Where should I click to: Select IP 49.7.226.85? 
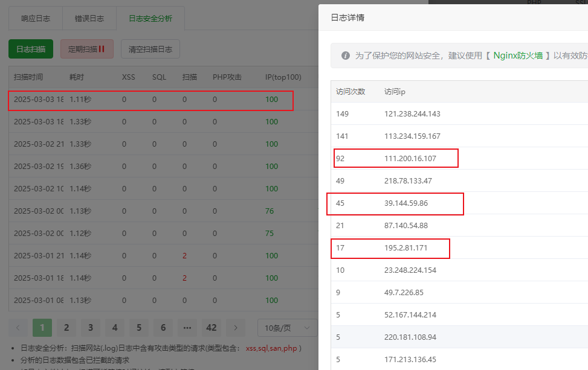(404, 293)
